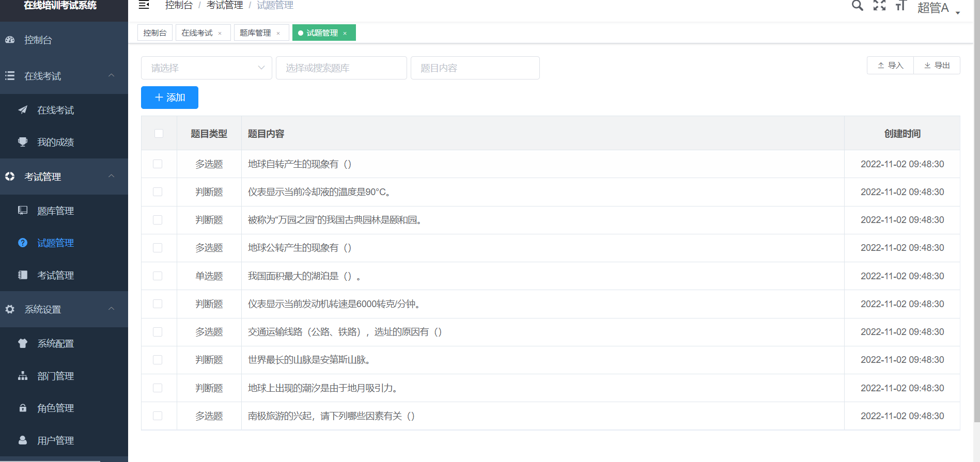Click the question mark icon for 试题管理

pyautogui.click(x=23, y=243)
